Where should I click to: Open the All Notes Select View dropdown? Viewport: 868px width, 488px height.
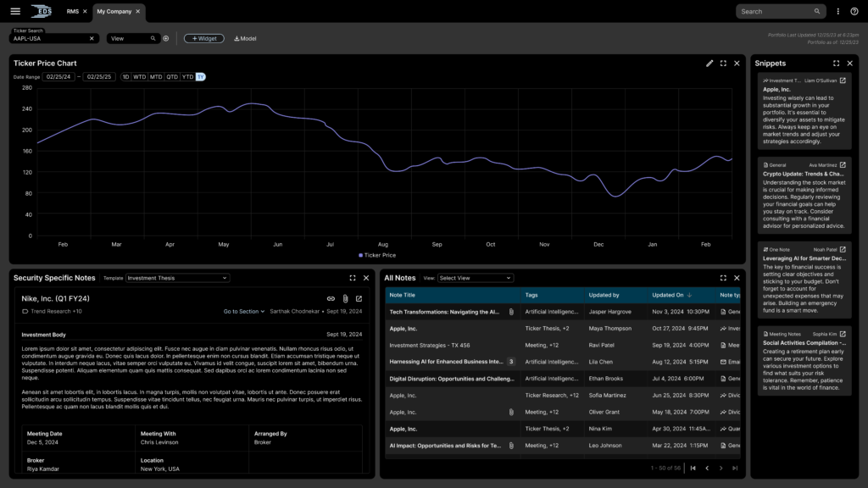tap(476, 278)
